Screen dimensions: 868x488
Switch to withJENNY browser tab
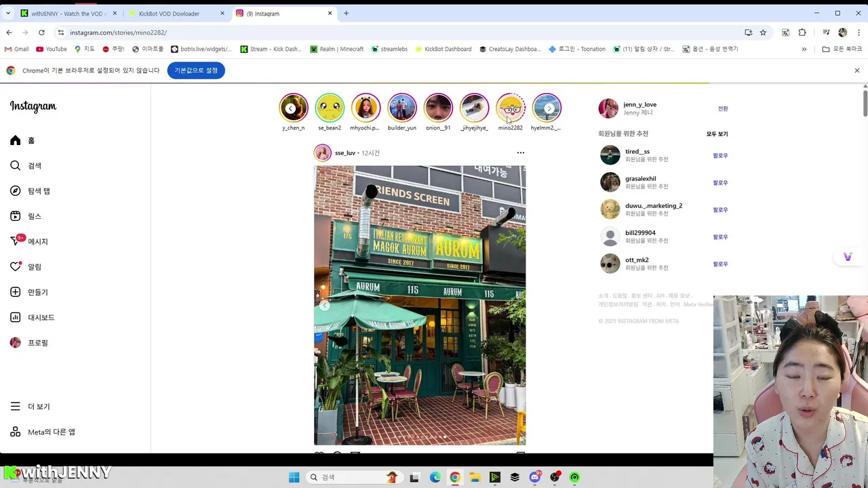pos(68,14)
